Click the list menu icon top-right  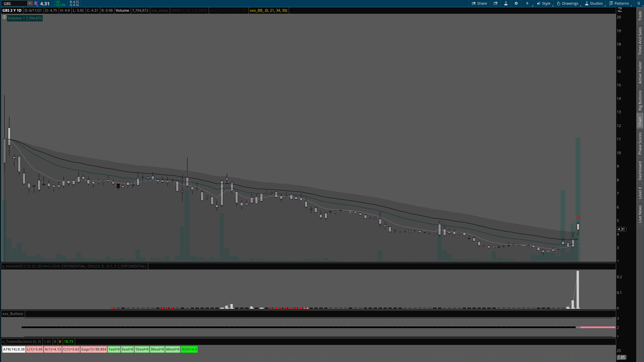point(638,3)
